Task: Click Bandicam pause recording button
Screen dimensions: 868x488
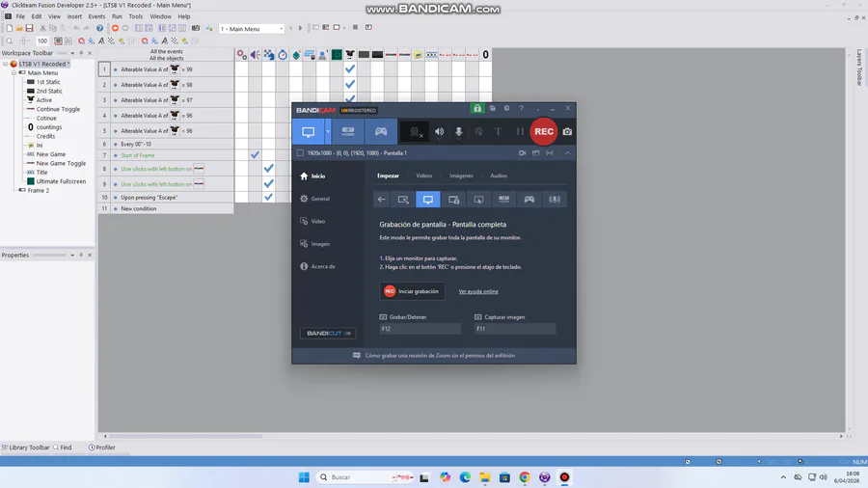Action: click(520, 132)
